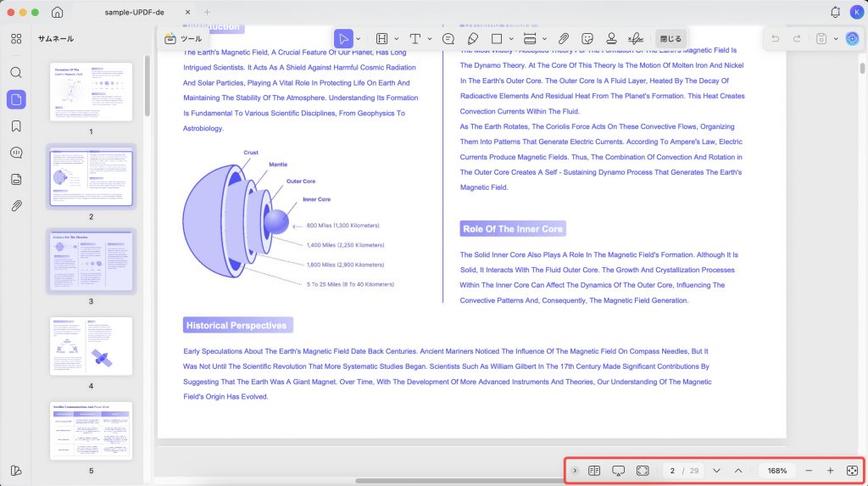The height and width of the screenshot is (486, 868).
Task: Click the document vertical scrollbar
Action: [x=862, y=68]
